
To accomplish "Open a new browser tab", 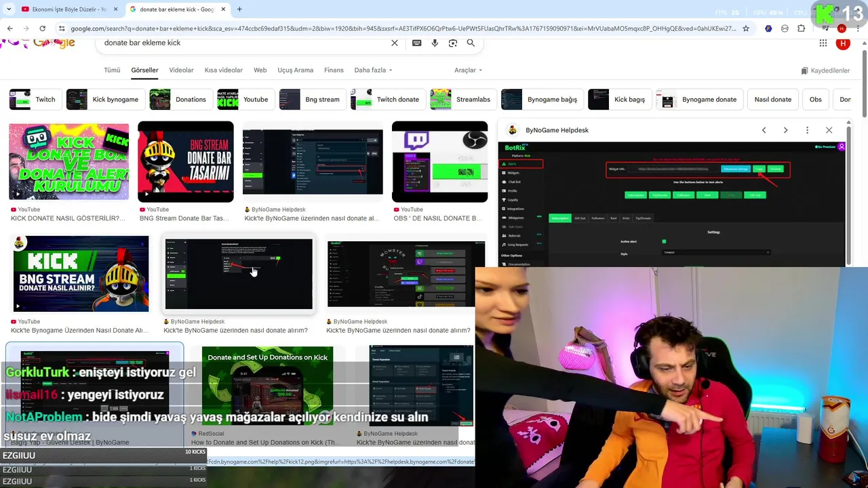I will point(239,9).
